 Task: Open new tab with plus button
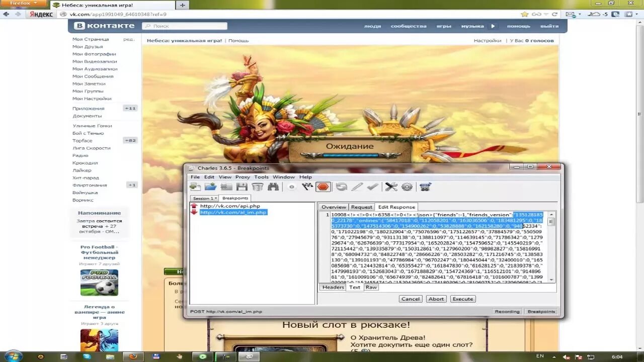pos(182,5)
